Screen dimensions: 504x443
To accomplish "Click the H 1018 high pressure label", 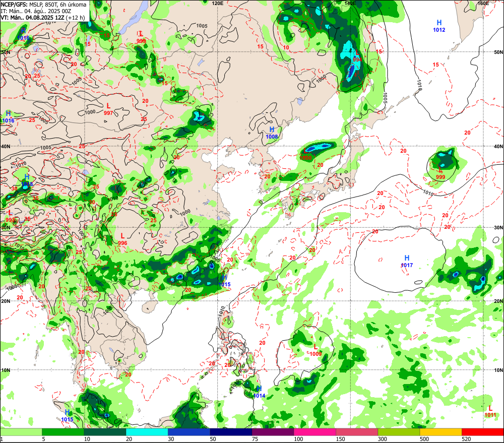I will click(27, 180).
